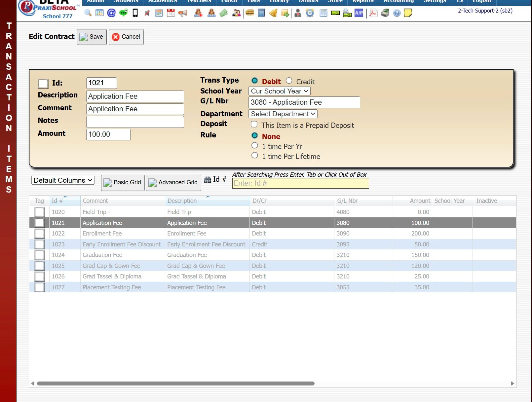The image size is (532, 402).
Task: Open the School Year dropdown
Action: (x=280, y=91)
